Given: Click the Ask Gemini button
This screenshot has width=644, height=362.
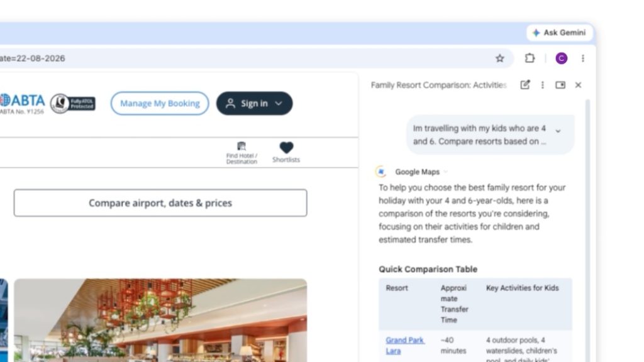Looking at the screenshot, I should (x=559, y=33).
